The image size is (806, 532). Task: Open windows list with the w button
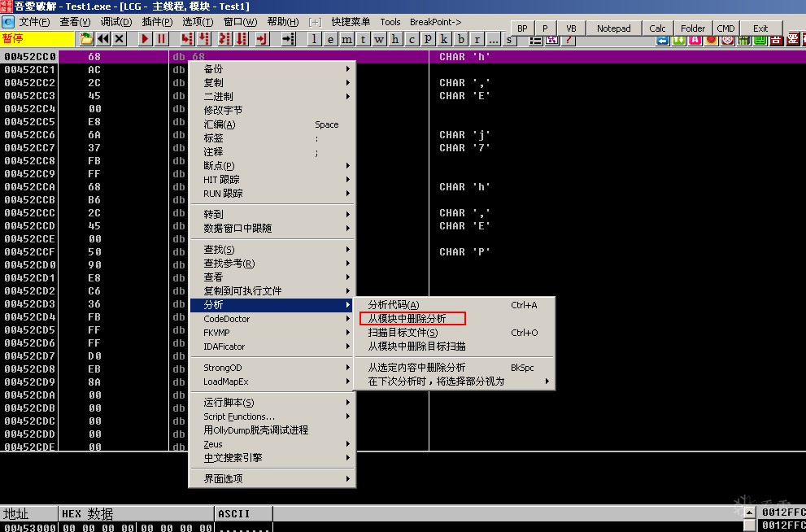(379, 38)
